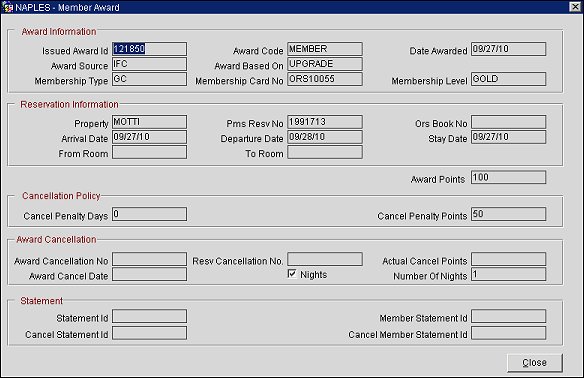Focus the Departure Date field

coord(325,137)
